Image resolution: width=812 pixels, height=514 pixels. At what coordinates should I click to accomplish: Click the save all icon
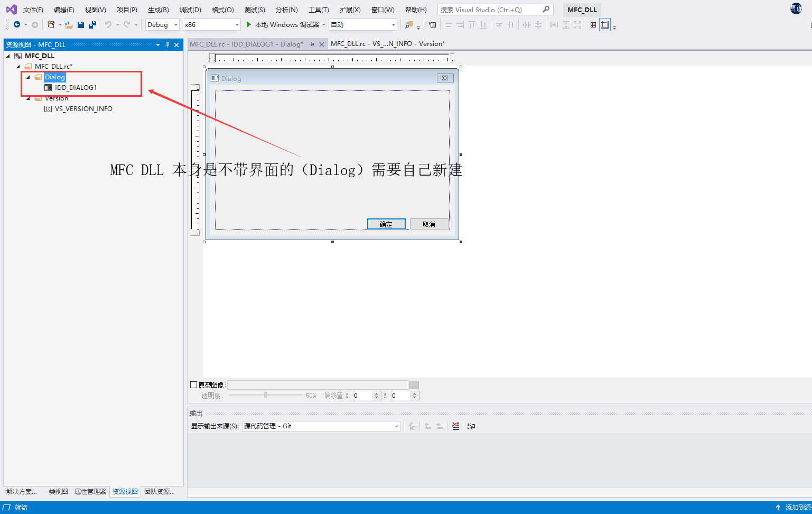click(x=92, y=24)
